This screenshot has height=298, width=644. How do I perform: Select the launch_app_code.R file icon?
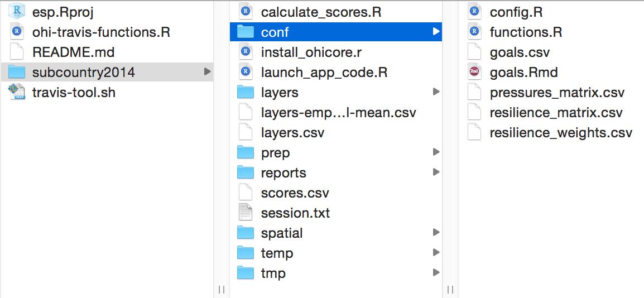(246, 72)
